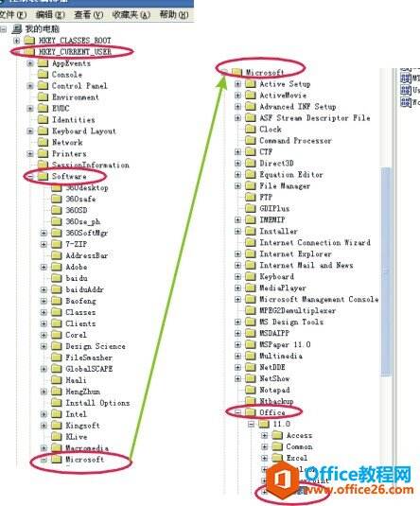420x506 pixels.
Task: Select the Common key under 11.0
Action: (x=299, y=447)
